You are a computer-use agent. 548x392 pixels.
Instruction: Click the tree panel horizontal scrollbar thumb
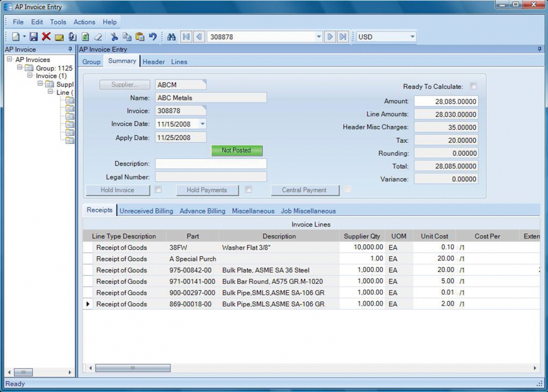(x=23, y=372)
